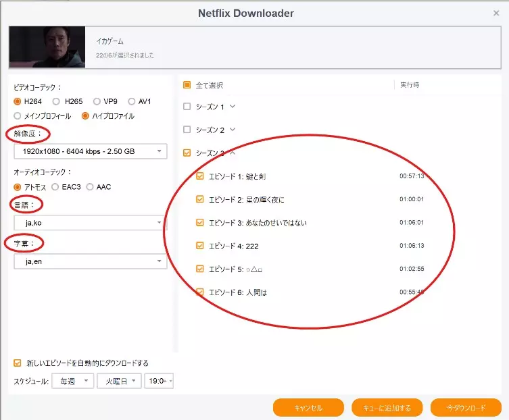The height and width of the screenshot is (420, 509).
Task: Collapse シーズン 3 episode list
Action: pyautogui.click(x=233, y=153)
